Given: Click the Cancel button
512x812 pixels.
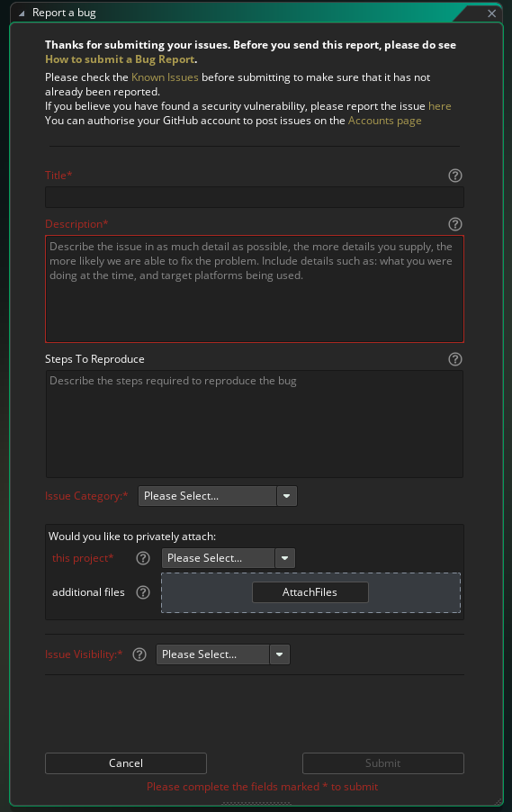Looking at the screenshot, I should [x=126, y=763].
